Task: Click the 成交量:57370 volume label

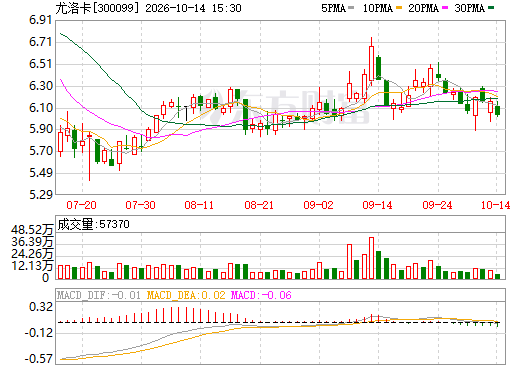Action: click(93, 224)
